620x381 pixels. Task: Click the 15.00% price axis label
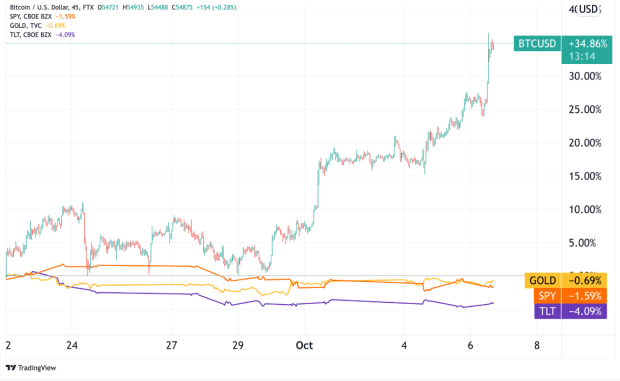[x=585, y=176]
